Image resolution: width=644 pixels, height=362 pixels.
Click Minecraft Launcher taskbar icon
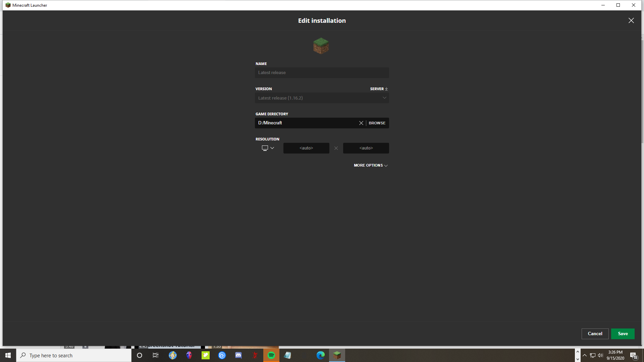(x=337, y=355)
